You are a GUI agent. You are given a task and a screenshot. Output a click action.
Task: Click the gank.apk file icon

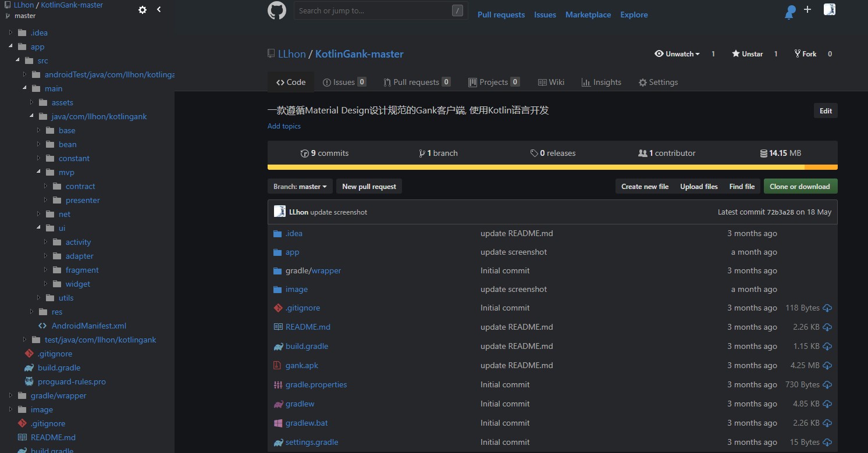[x=278, y=366]
